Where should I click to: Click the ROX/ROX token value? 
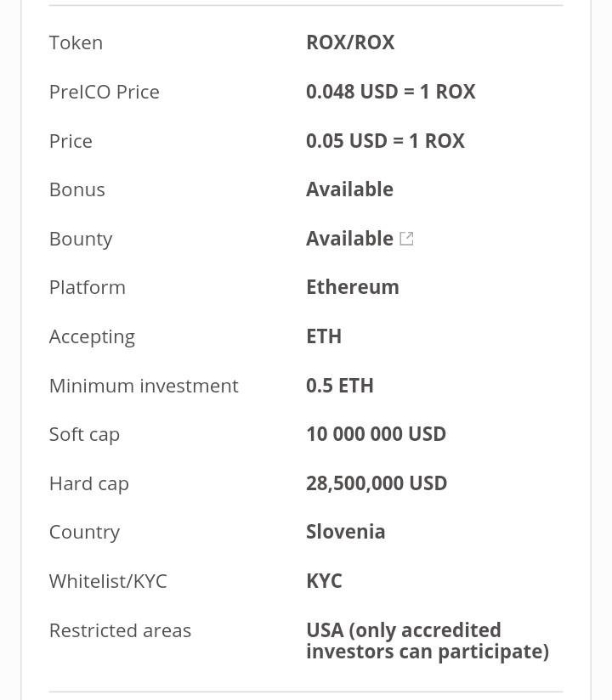[x=350, y=42]
